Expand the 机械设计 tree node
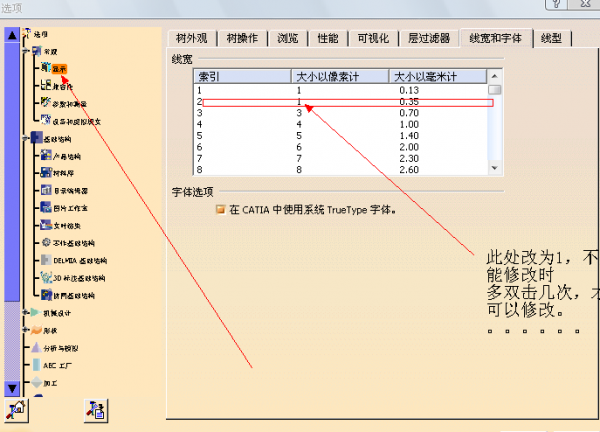The height and width of the screenshot is (432, 600). [x=25, y=313]
